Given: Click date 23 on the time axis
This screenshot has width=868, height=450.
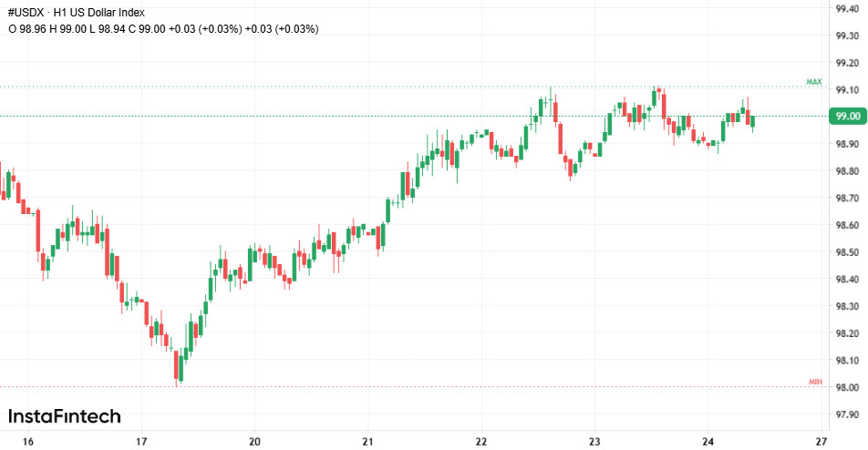Looking at the screenshot, I should tap(594, 442).
